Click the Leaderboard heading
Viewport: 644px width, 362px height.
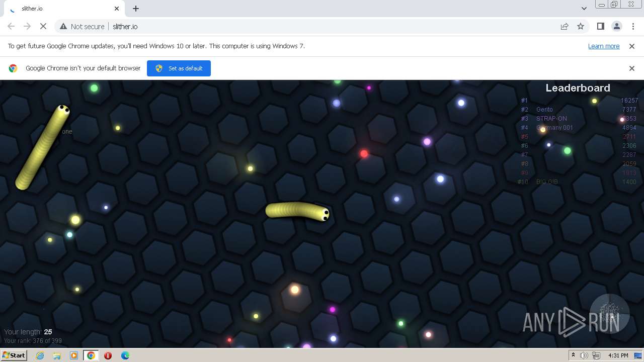pos(578,88)
